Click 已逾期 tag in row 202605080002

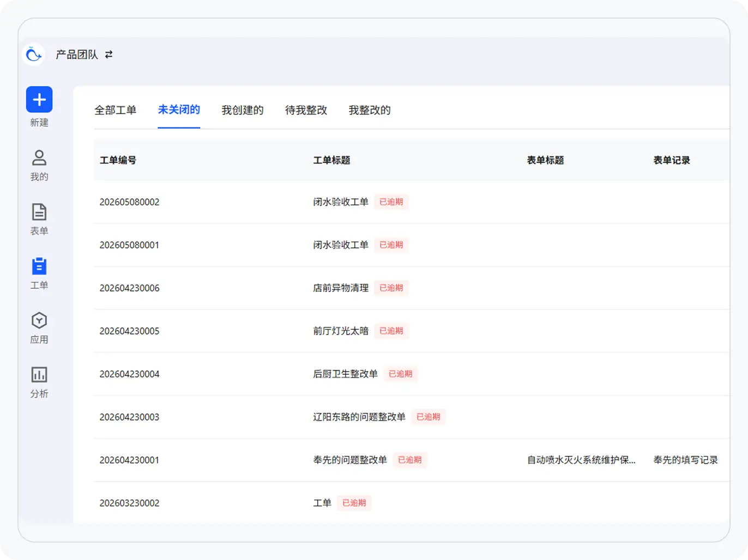[391, 202]
